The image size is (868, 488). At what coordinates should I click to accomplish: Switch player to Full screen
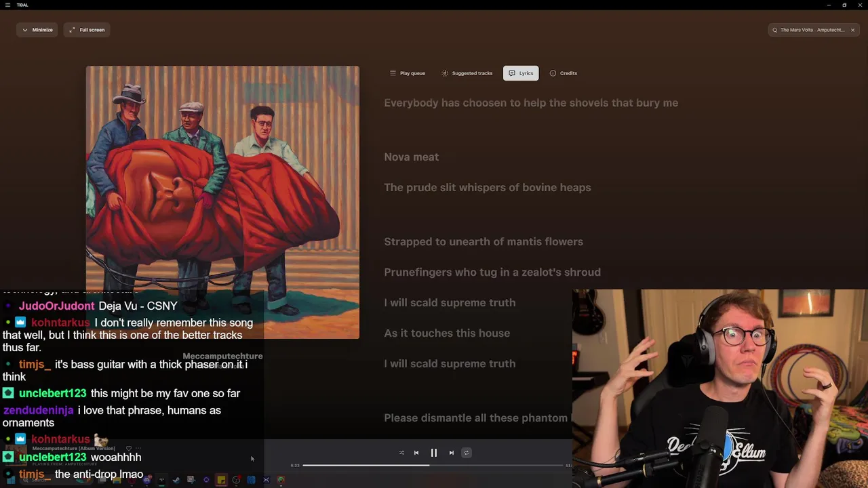tap(87, 30)
